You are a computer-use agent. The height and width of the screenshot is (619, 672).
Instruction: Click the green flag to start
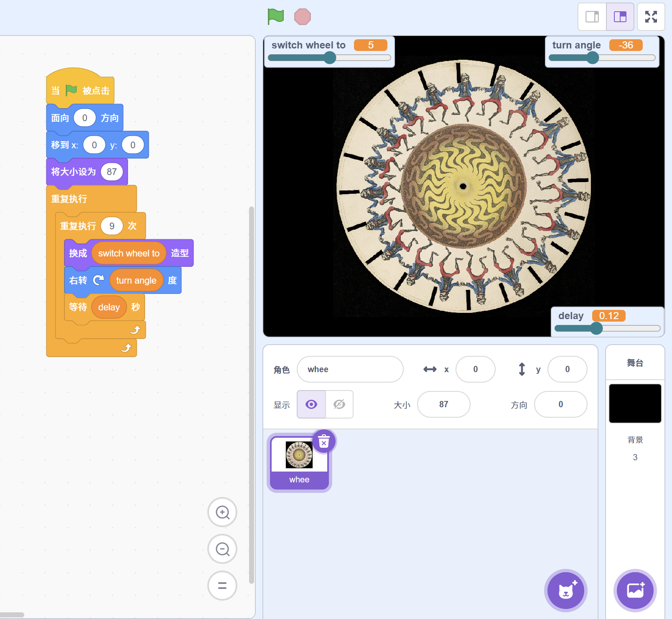point(275,17)
